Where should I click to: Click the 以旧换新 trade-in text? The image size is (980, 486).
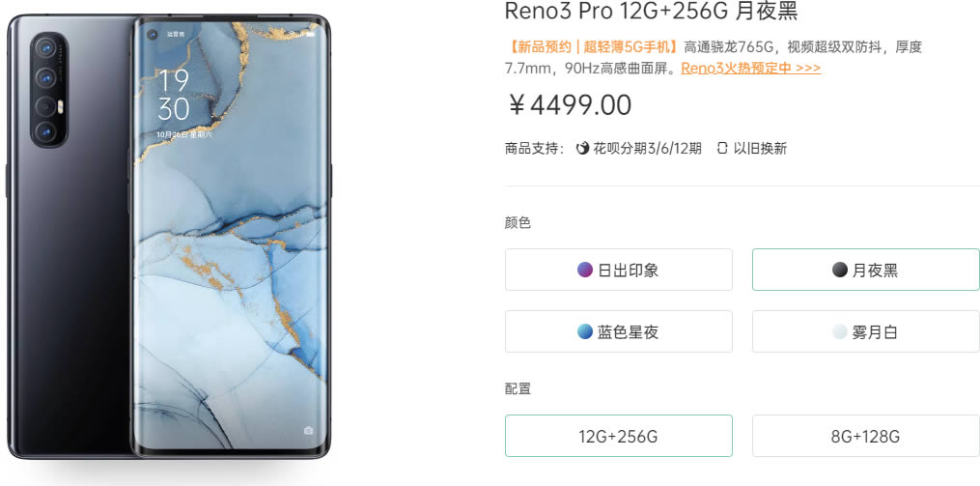(760, 149)
